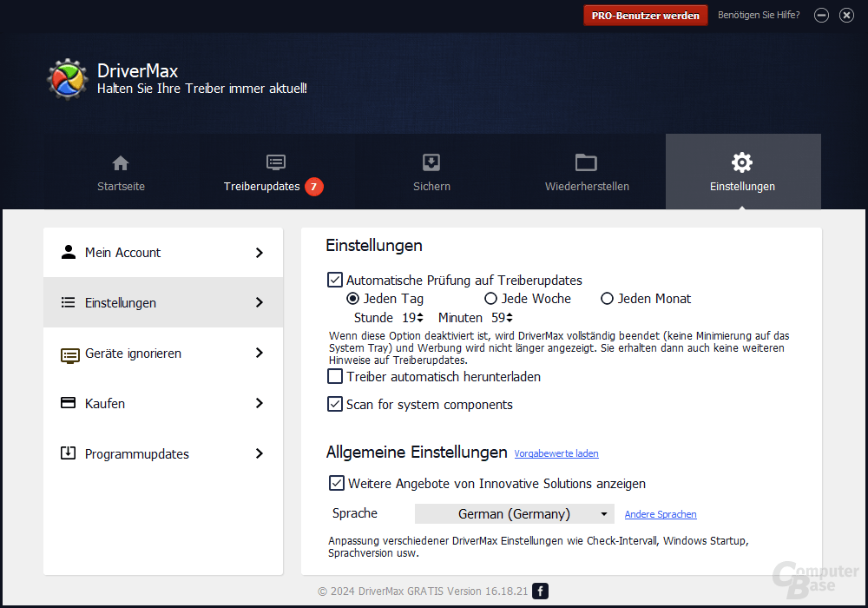Click the Programmupdates download icon
This screenshot has height=608, width=868.
(68, 453)
